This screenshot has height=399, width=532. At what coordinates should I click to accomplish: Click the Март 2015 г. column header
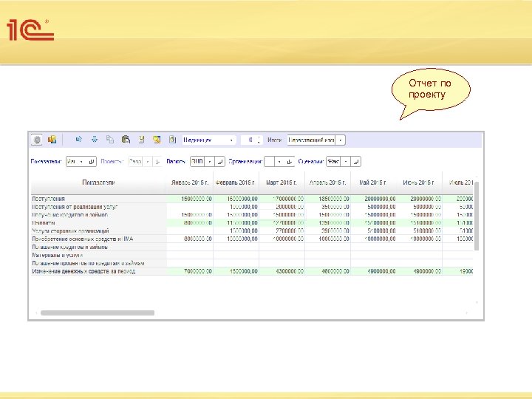(x=282, y=183)
